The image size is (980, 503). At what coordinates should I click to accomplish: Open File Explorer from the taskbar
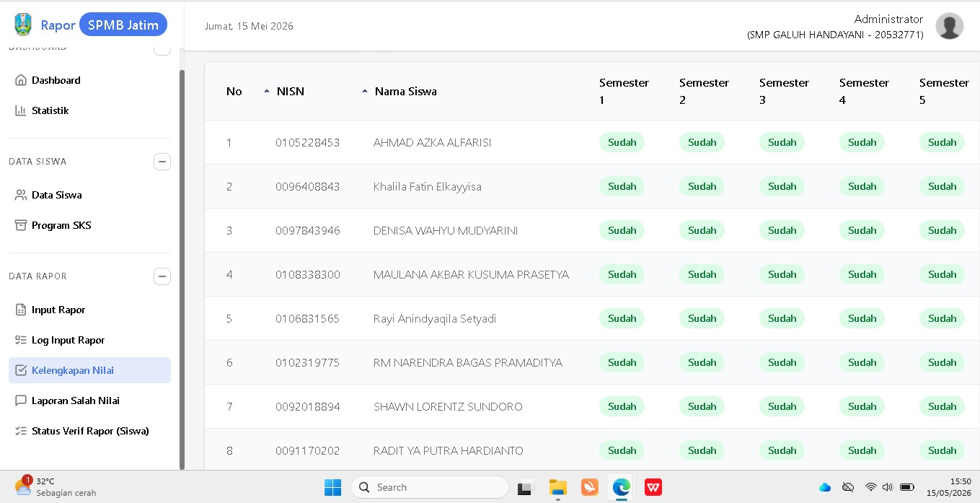click(557, 487)
